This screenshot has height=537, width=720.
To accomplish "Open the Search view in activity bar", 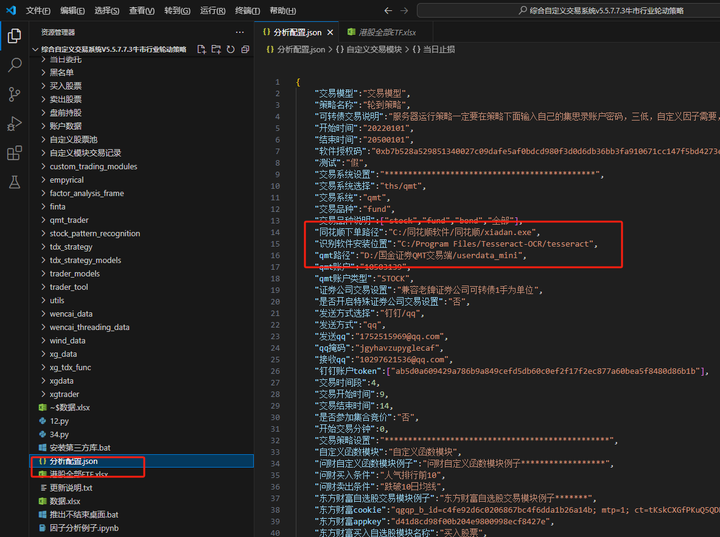I will [14, 65].
